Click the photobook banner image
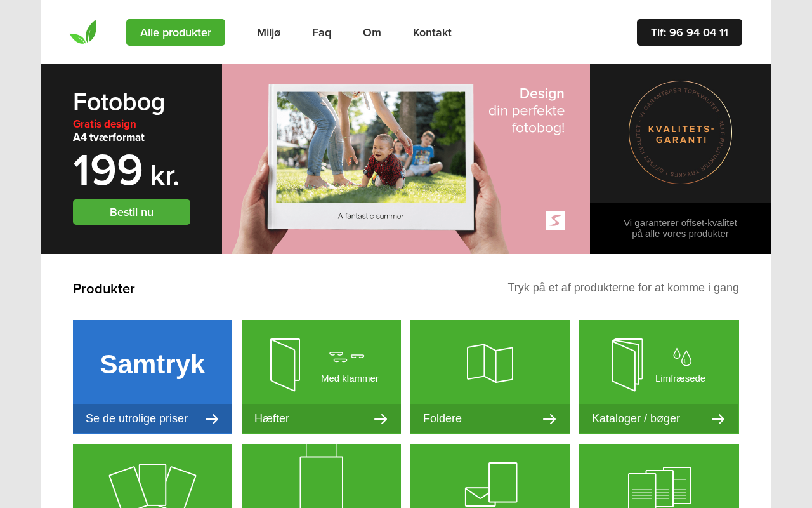812x508 pixels. (406, 159)
